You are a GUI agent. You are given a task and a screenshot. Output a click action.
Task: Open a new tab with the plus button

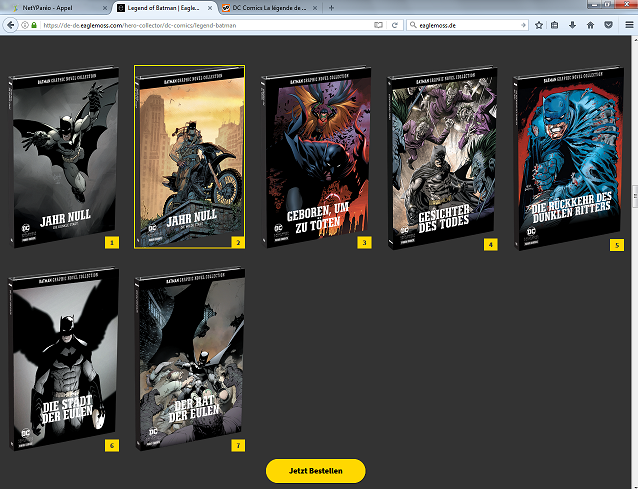click(331, 8)
